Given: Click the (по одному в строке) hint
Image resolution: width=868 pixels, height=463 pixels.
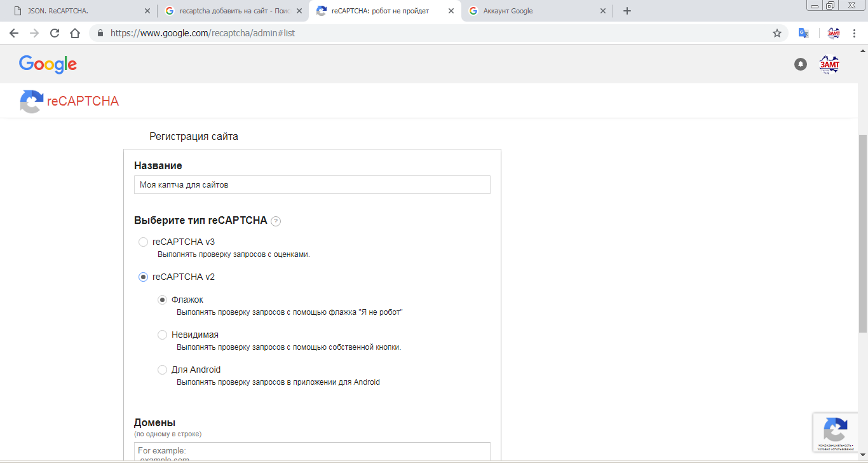Looking at the screenshot, I should click(168, 434).
